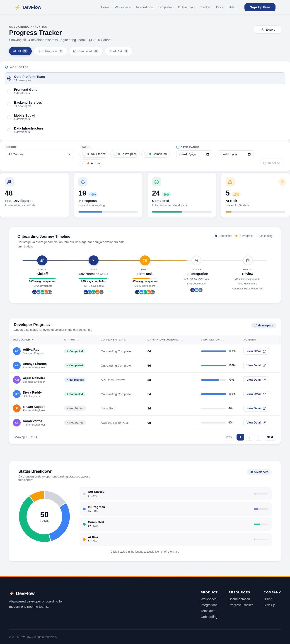The image size is (290, 644).
Task: Click the Total Developers people icon
Action: tap(9, 182)
